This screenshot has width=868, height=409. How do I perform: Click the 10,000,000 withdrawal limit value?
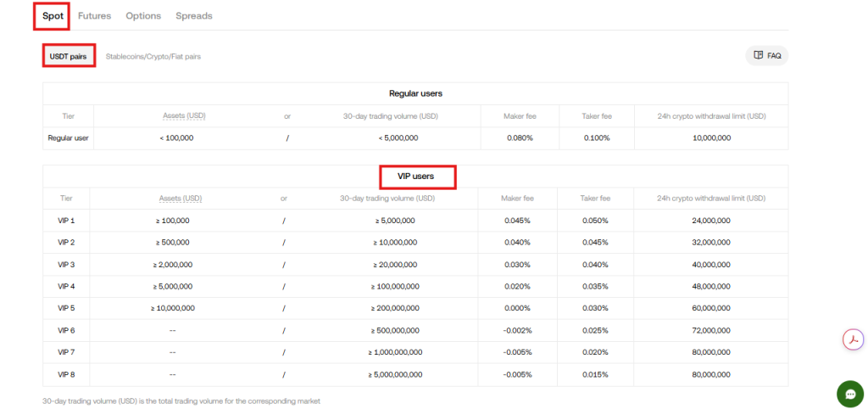(711, 138)
